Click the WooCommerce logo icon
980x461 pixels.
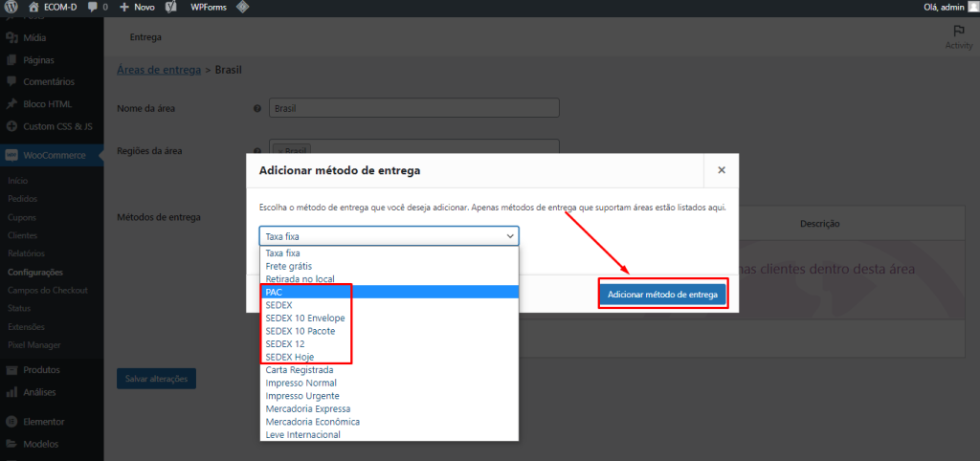click(11, 155)
